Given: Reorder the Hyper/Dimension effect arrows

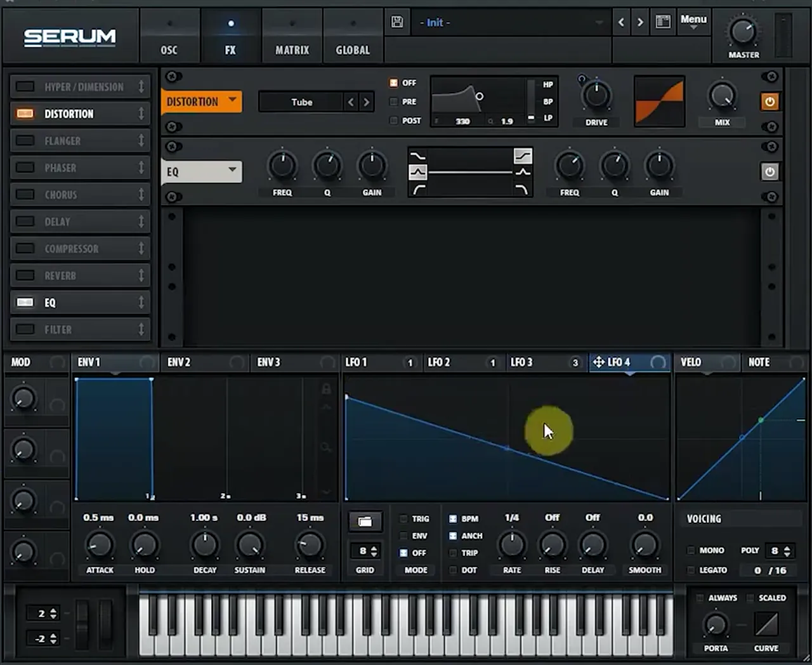Looking at the screenshot, I should pos(141,86).
